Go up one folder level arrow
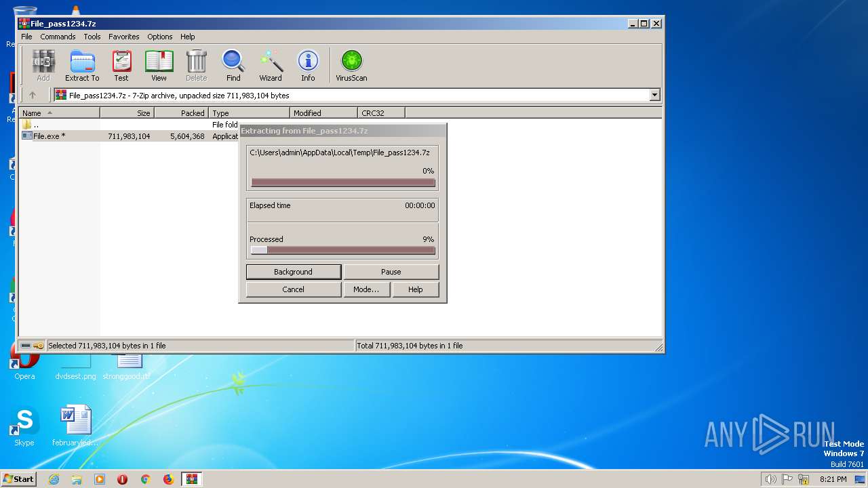868x488 pixels. tap(32, 96)
